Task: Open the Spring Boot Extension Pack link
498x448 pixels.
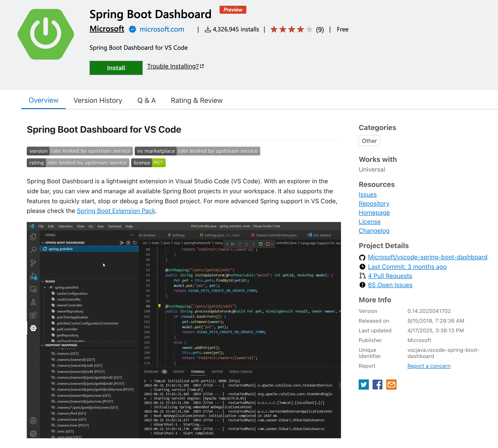Action: (x=116, y=211)
